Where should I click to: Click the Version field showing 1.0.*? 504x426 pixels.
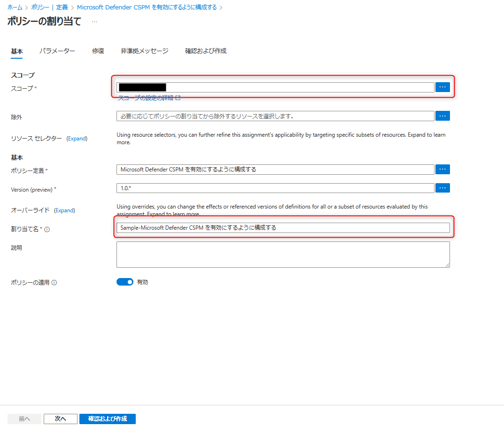(275, 188)
